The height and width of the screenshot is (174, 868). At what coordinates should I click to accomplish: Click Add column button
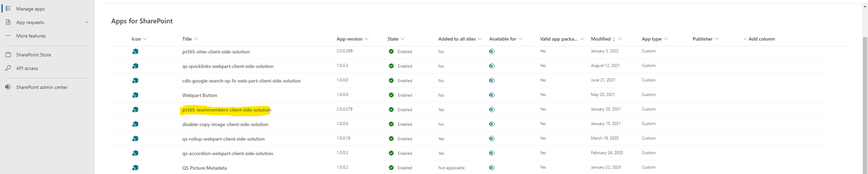[759, 39]
